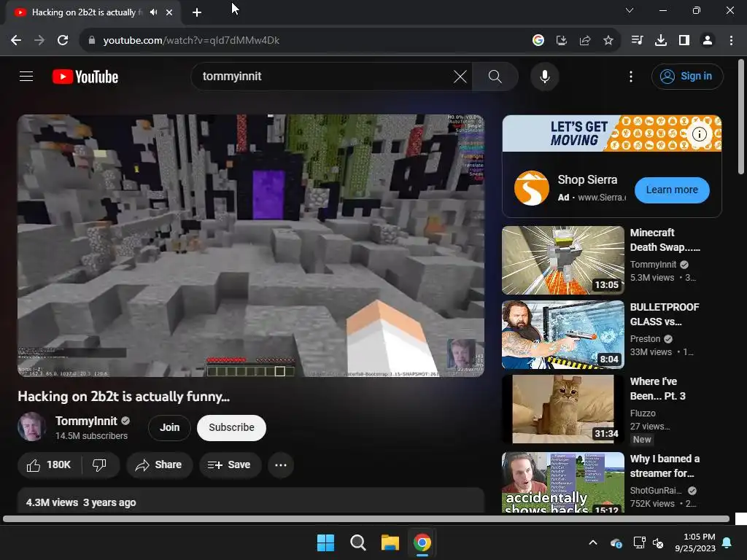Dislike the video with thumbs down

pos(99,464)
